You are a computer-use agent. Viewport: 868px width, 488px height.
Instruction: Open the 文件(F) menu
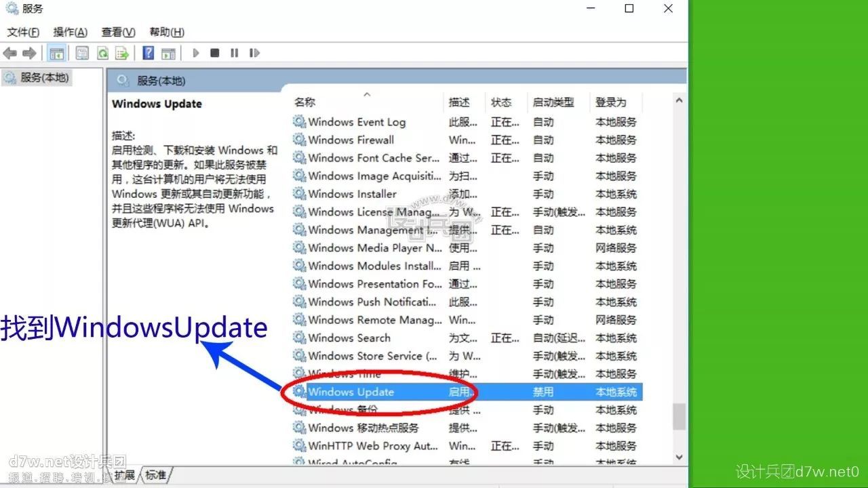click(x=23, y=32)
